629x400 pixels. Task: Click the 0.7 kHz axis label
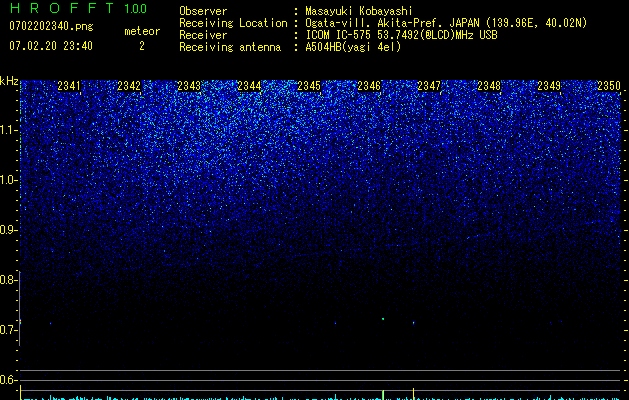point(8,329)
